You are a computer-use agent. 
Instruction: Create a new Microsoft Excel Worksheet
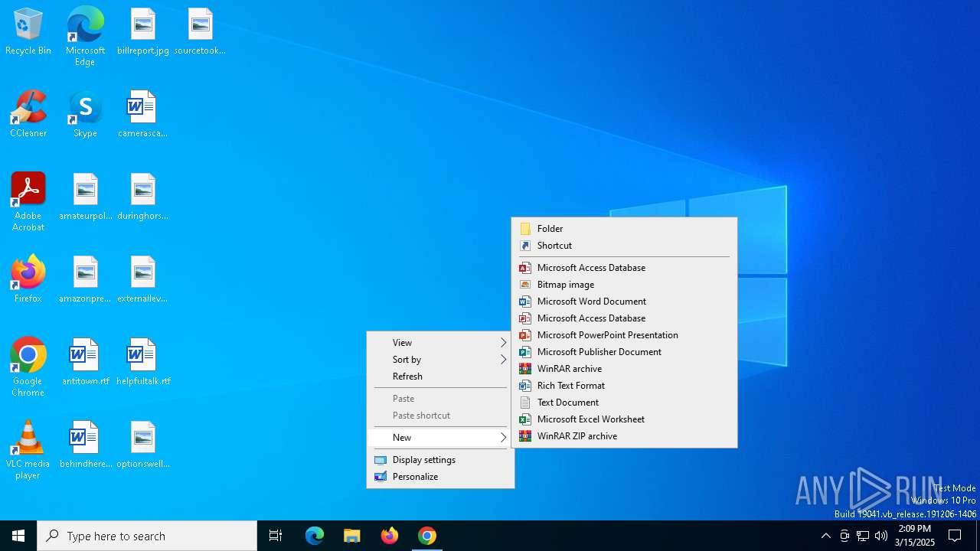click(x=624, y=419)
